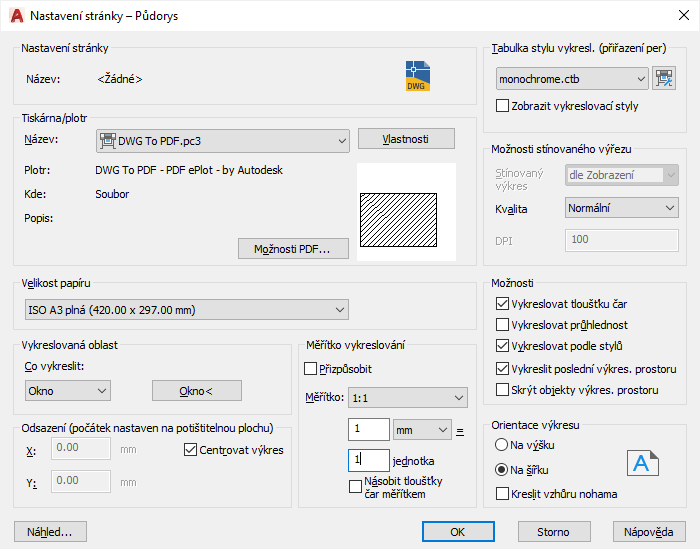Open Možnosti PDF... settings
Viewport: 700px width, 549px height.
(x=293, y=249)
